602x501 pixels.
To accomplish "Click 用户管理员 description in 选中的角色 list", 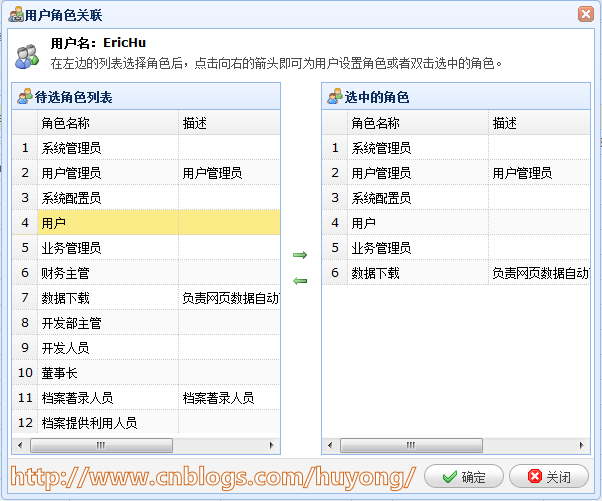I will tap(522, 173).
